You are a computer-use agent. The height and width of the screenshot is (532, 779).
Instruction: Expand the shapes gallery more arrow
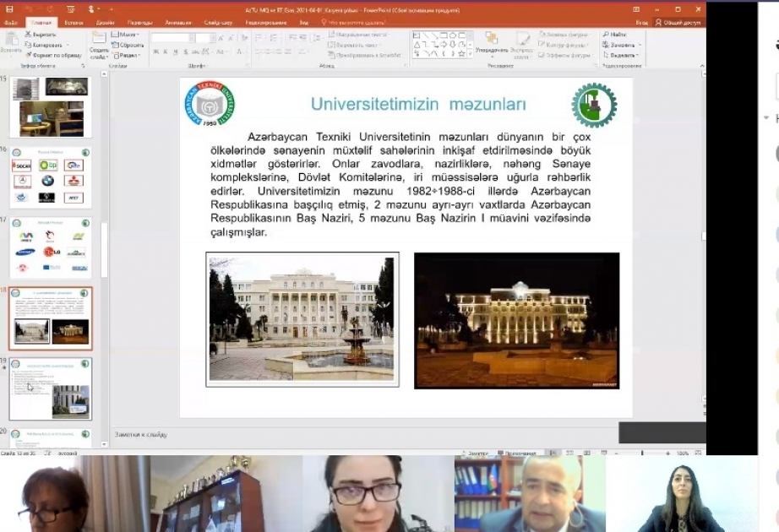tap(471, 54)
